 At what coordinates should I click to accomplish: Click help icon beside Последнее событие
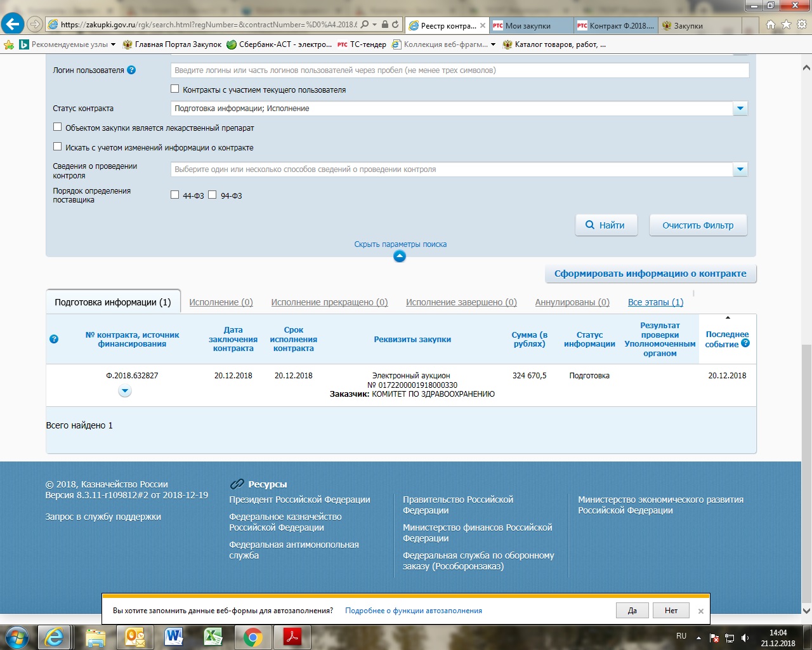[745, 343]
